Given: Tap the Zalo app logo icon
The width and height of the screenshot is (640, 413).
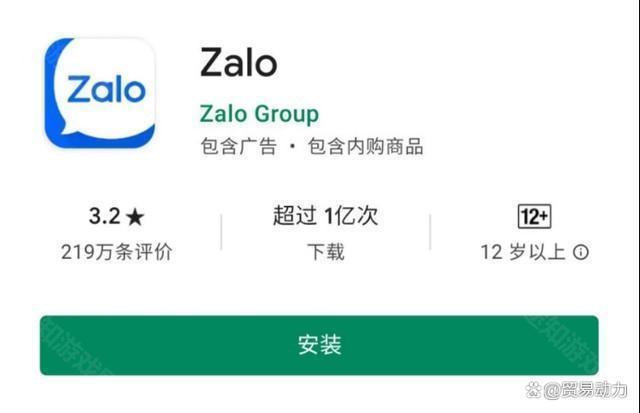Looking at the screenshot, I should [100, 93].
